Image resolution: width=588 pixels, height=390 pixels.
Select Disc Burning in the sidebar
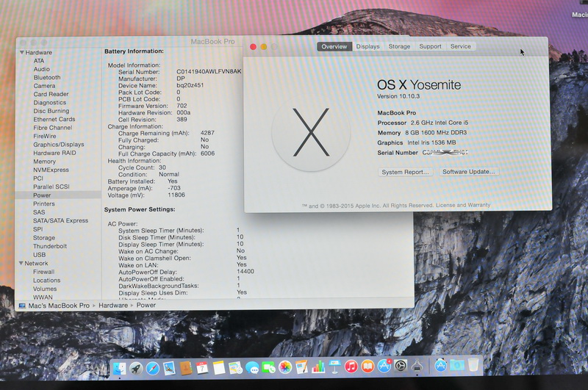(x=51, y=111)
